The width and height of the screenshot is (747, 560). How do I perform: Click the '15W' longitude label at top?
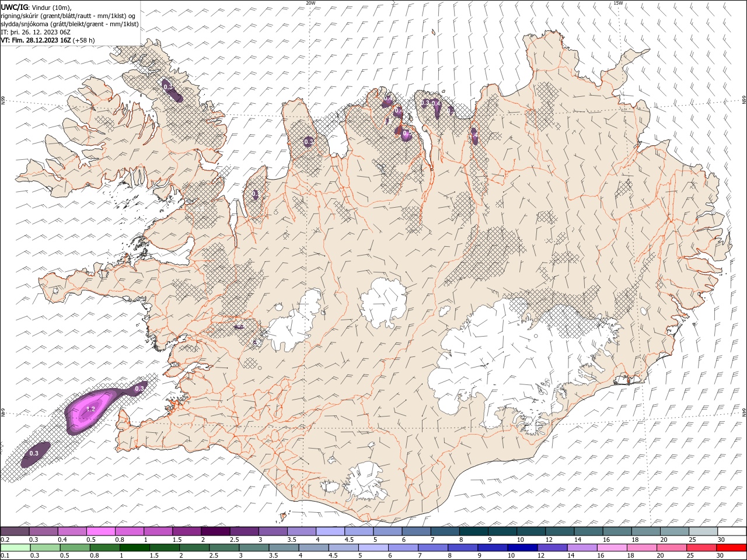(618, 3)
